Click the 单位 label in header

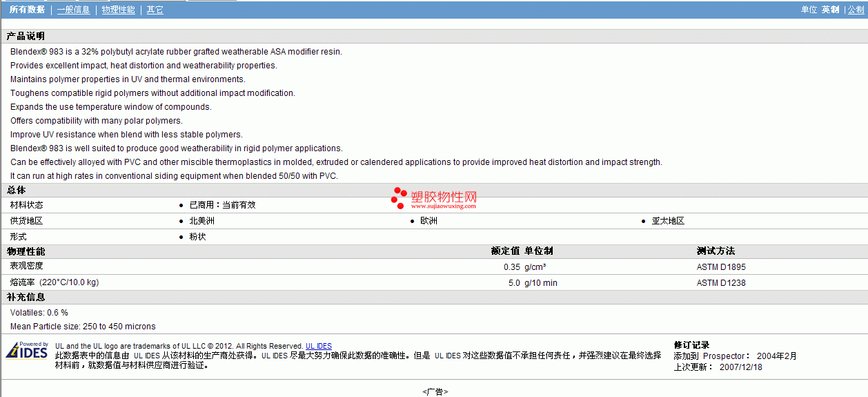coord(809,10)
